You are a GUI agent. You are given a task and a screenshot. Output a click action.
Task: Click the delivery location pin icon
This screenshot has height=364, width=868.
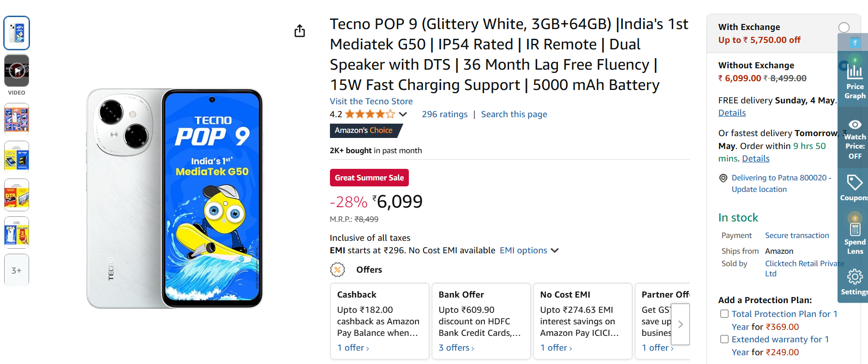(723, 178)
